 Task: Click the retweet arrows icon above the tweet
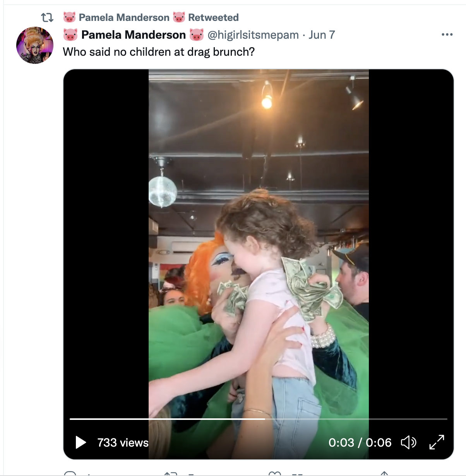pyautogui.click(x=47, y=17)
